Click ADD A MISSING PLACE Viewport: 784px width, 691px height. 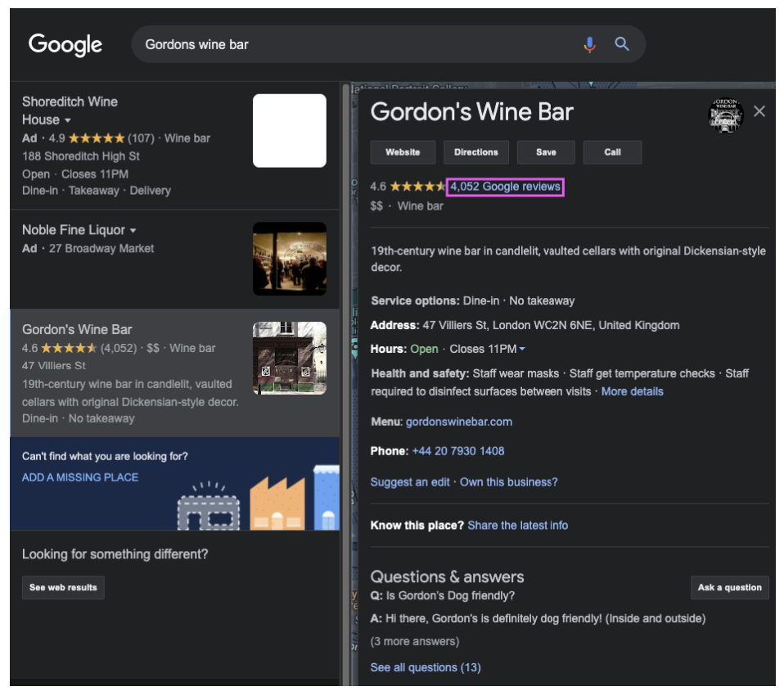tap(80, 477)
